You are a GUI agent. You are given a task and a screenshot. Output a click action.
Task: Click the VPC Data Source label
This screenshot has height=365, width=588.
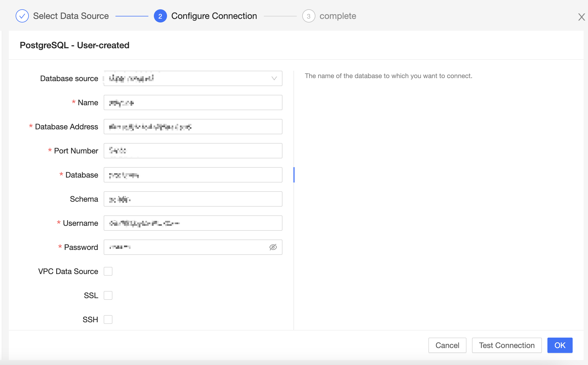tap(68, 271)
